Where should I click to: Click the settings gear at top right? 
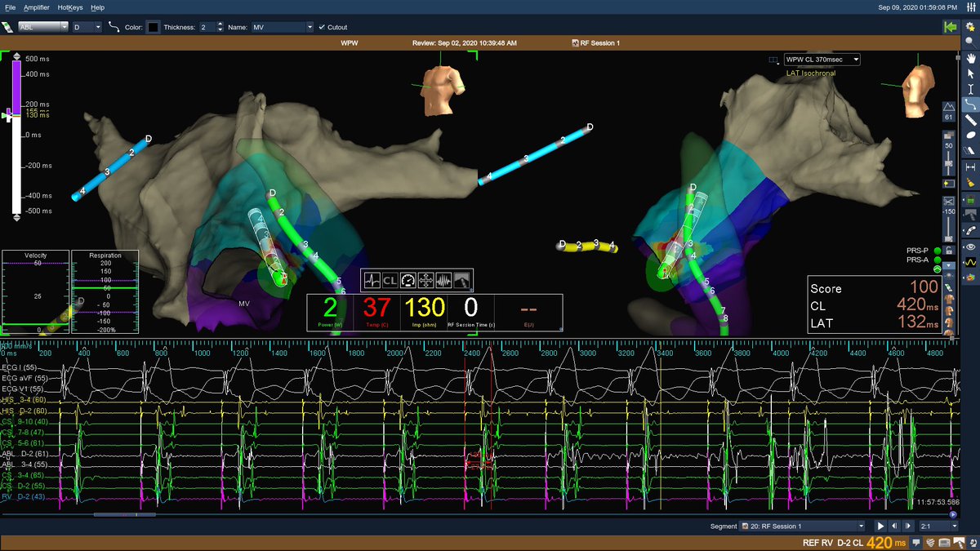pos(969,27)
